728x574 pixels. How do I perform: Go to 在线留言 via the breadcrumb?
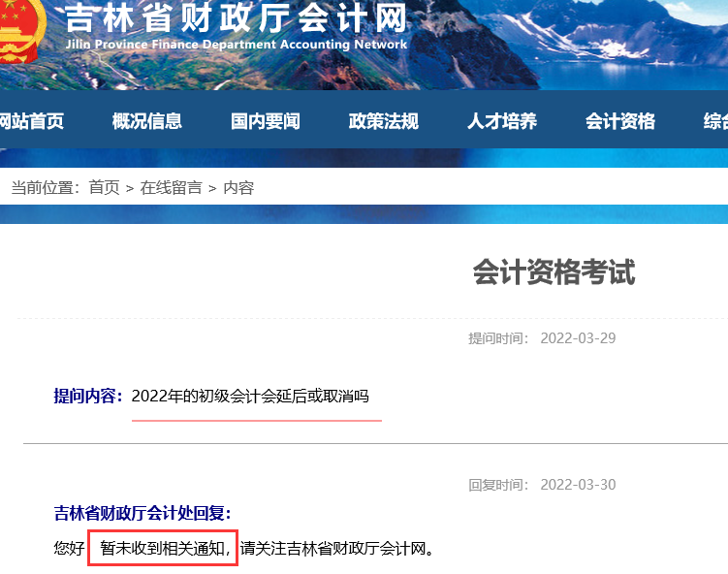point(171,188)
